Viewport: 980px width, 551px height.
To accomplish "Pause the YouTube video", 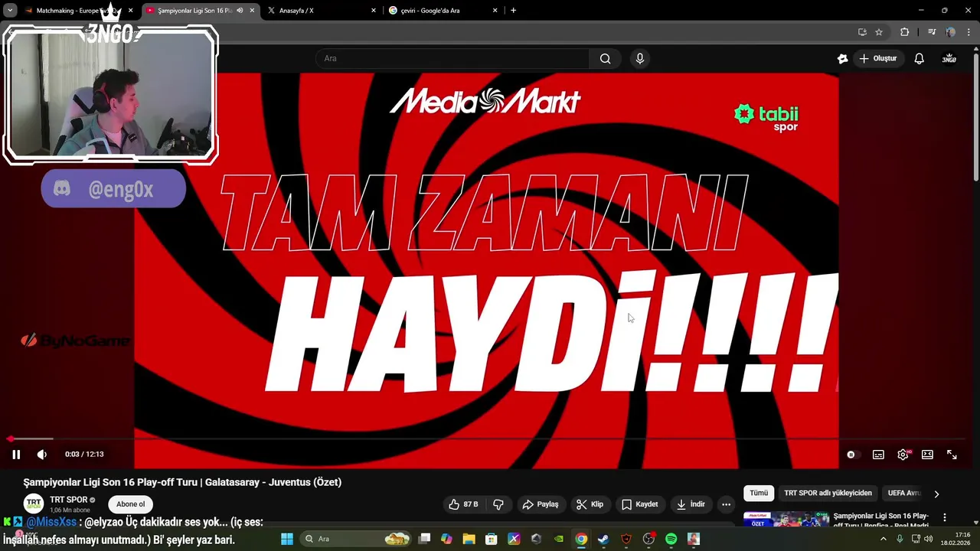I will tap(16, 455).
